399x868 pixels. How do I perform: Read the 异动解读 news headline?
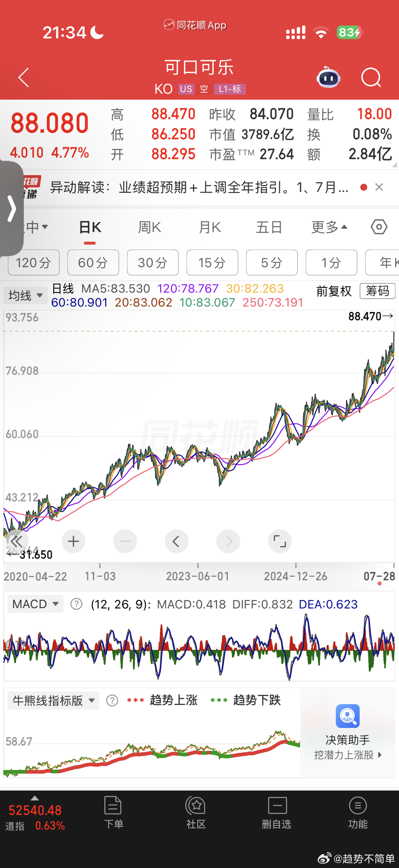pyautogui.click(x=199, y=187)
